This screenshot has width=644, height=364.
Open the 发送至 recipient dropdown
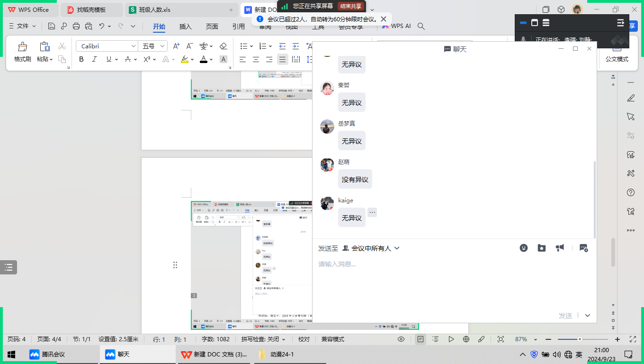[x=371, y=248]
